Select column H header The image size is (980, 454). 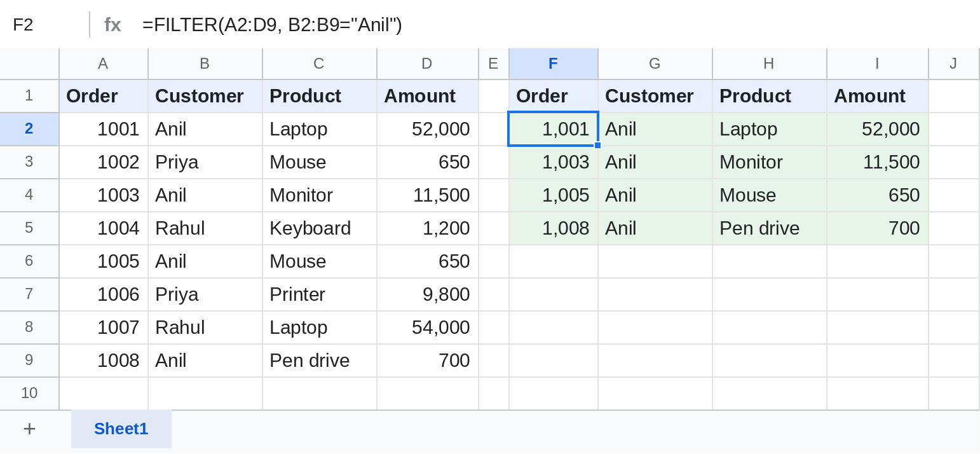[770, 64]
